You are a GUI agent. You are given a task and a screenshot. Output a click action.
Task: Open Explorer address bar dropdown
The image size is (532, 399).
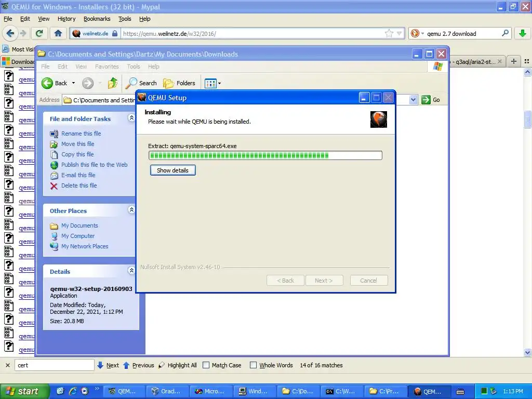(x=413, y=100)
